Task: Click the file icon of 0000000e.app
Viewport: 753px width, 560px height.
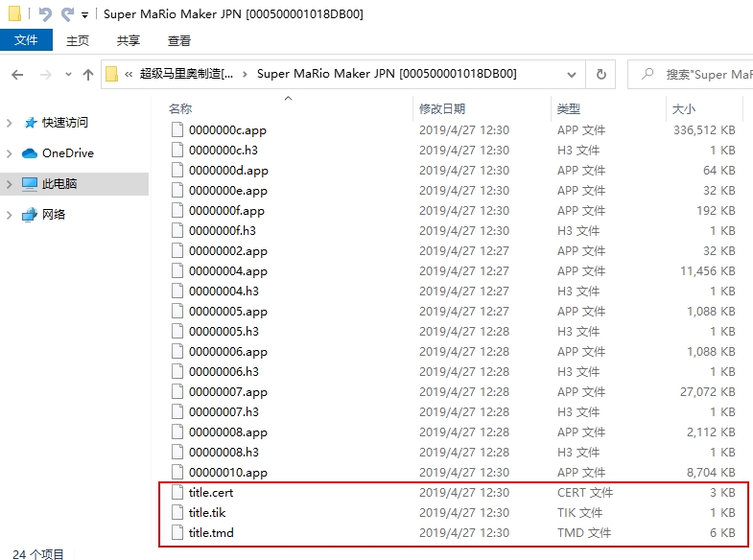Action: [177, 190]
